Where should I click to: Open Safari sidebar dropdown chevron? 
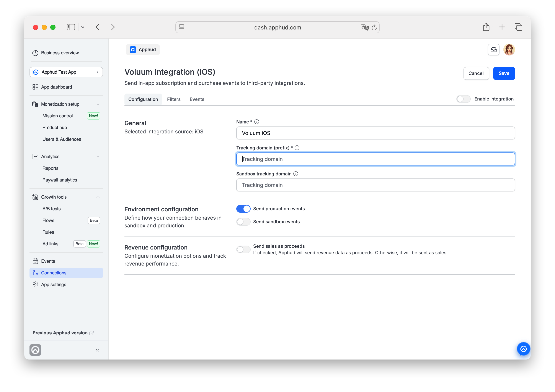83,27
